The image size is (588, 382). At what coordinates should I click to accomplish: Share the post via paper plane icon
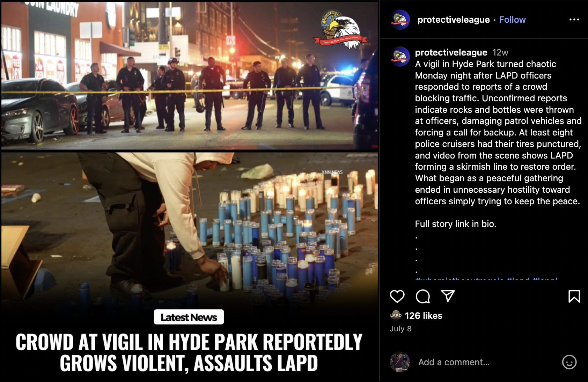tap(448, 296)
